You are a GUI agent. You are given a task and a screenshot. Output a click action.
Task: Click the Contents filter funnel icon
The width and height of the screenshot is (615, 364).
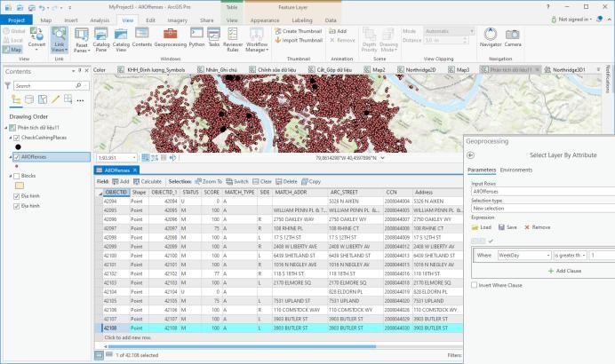(7, 85)
